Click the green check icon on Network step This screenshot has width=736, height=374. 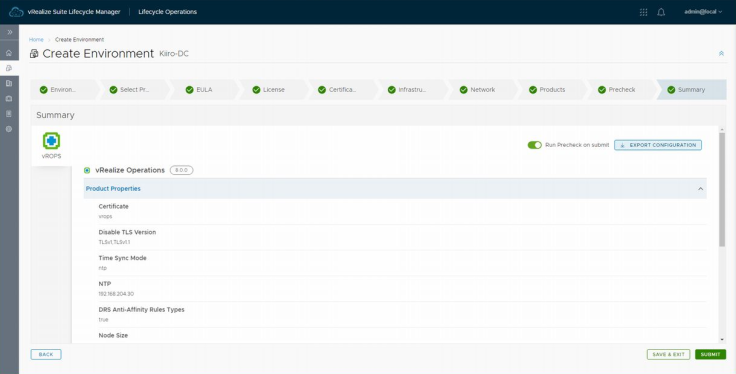464,90
